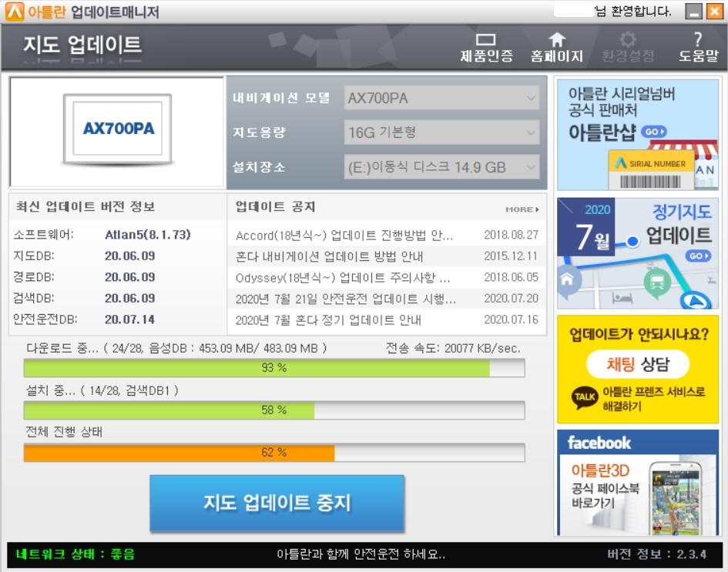This screenshot has height=572, width=728.
Task: Click the facebook logo banner
Action: (599, 443)
